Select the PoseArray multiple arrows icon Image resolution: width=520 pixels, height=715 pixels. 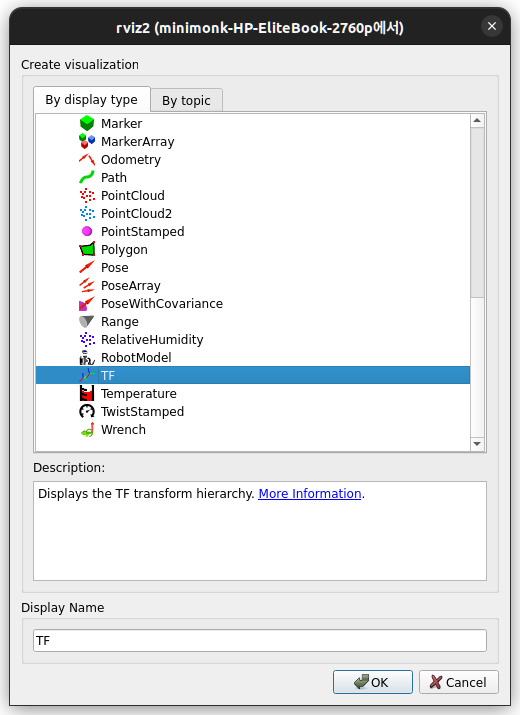click(x=87, y=285)
